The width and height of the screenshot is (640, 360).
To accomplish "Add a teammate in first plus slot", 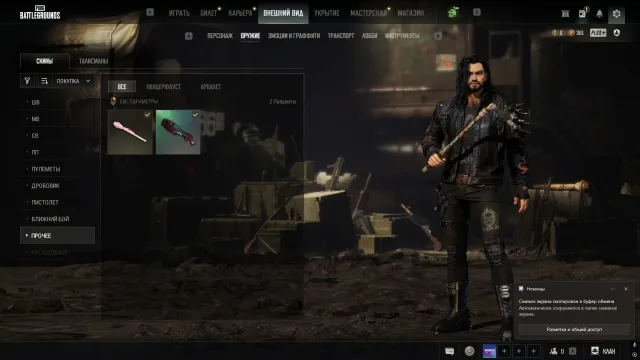I will coord(504,351).
